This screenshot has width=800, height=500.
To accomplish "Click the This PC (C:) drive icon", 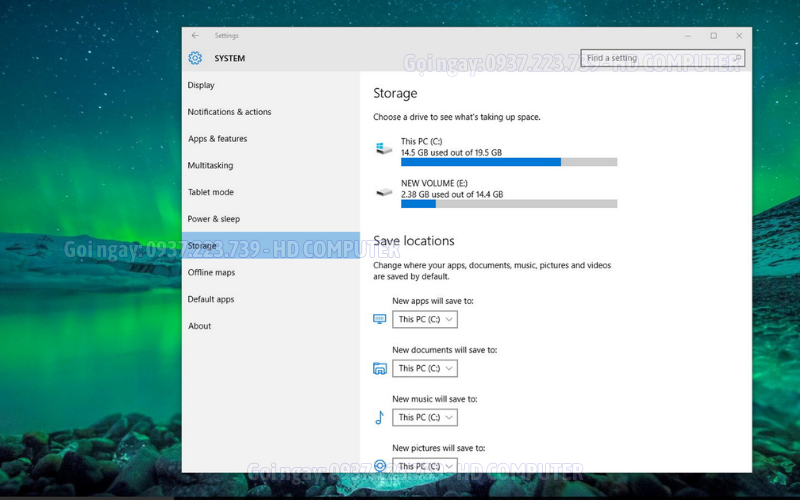I will [384, 149].
